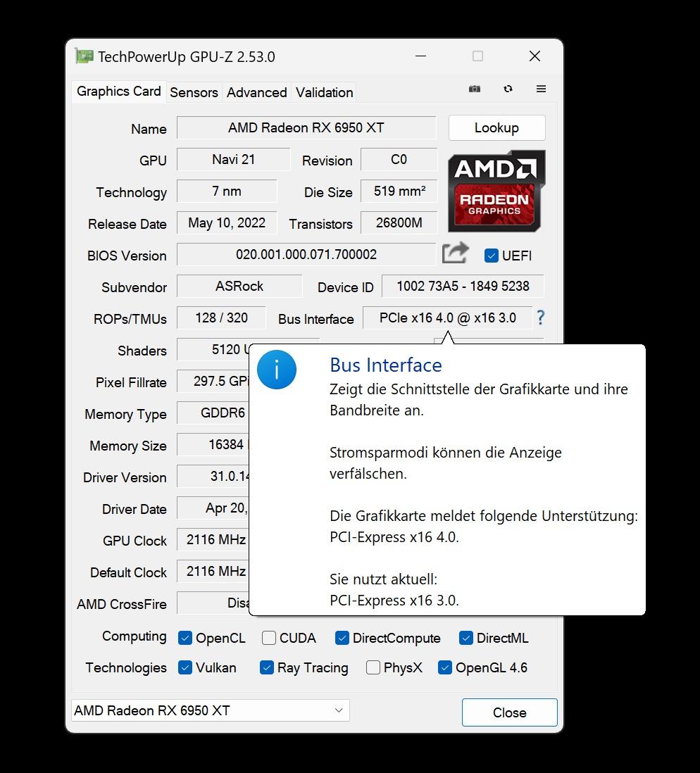Click the Close button

(510, 712)
